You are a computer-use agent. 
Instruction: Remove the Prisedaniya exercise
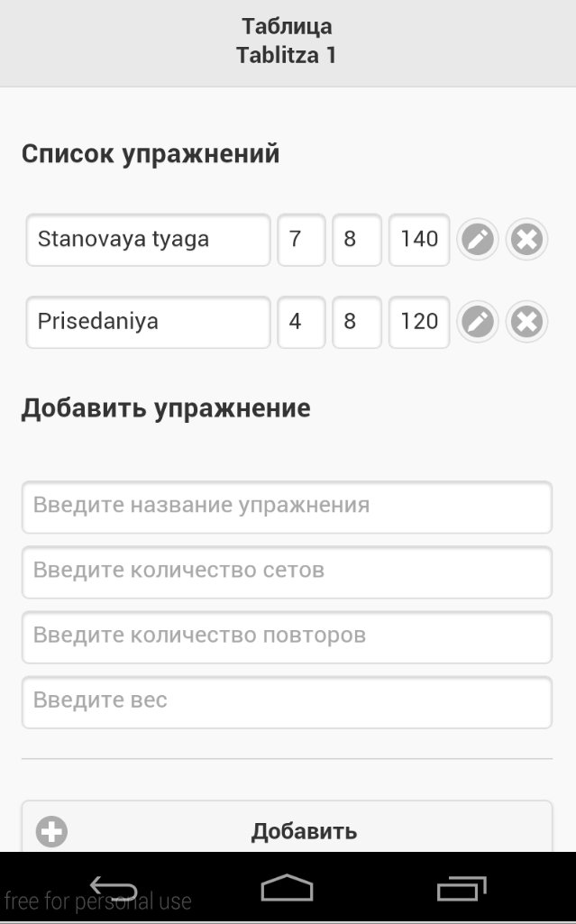[526, 322]
